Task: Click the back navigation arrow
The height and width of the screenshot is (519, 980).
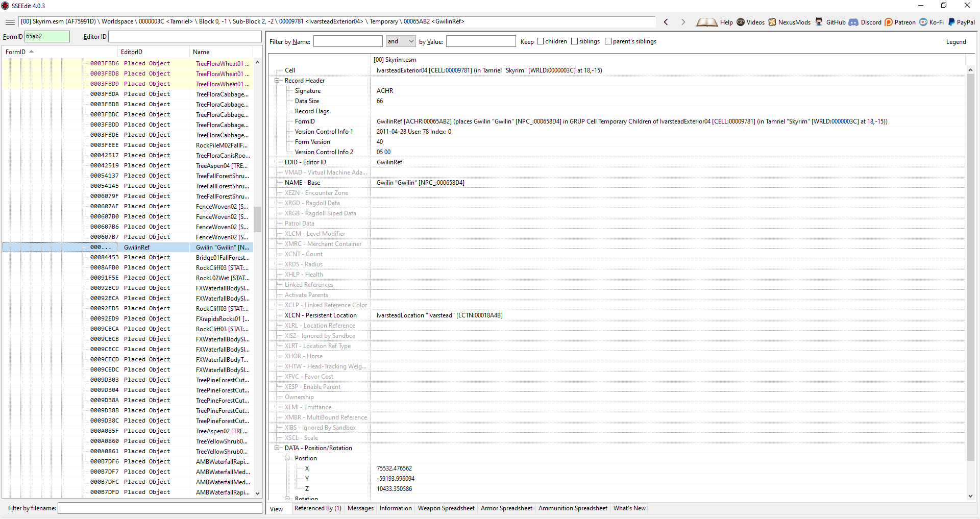Action: [666, 22]
